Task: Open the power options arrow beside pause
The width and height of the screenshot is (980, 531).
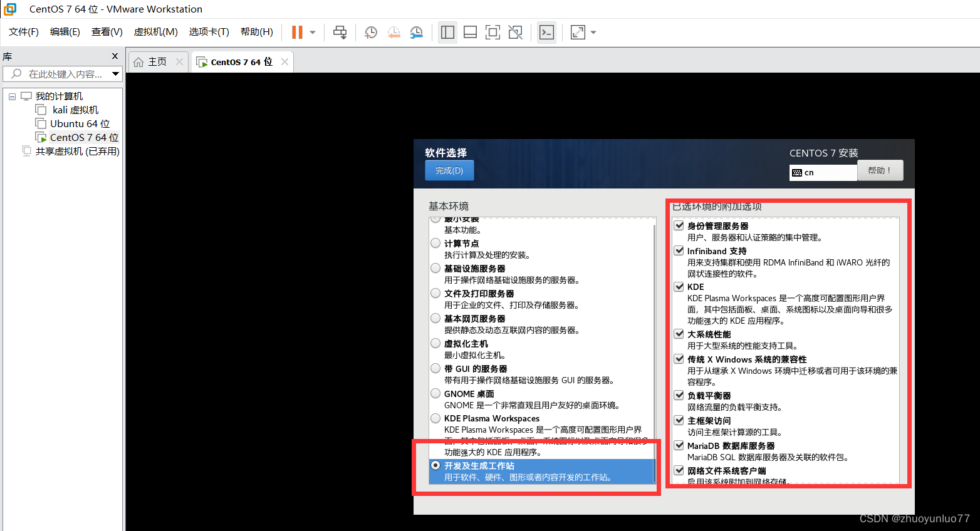Action: pyautogui.click(x=313, y=32)
